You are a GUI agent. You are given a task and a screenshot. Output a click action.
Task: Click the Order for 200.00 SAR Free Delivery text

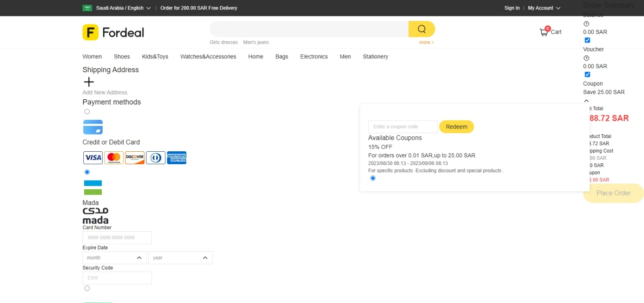[x=199, y=8]
